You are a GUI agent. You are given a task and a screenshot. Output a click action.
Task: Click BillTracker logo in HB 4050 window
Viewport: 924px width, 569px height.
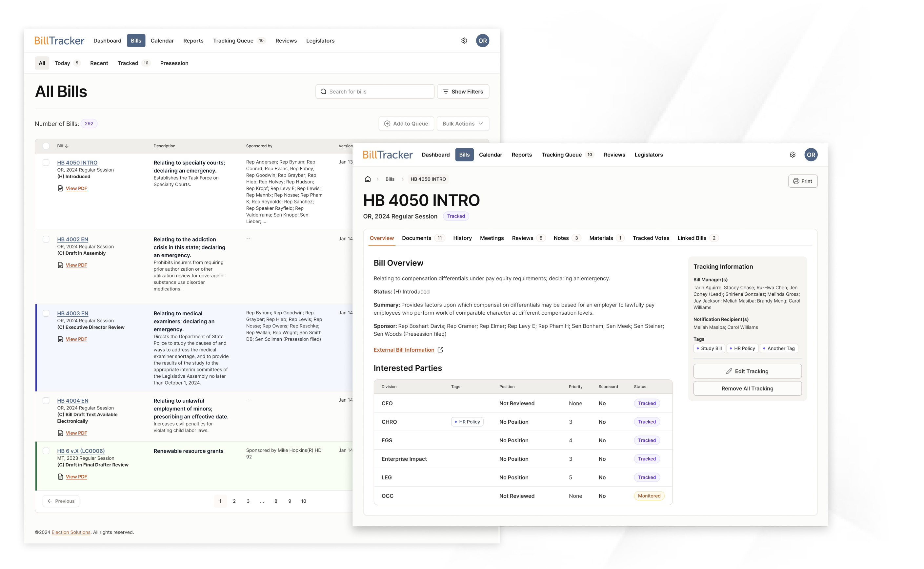point(387,155)
